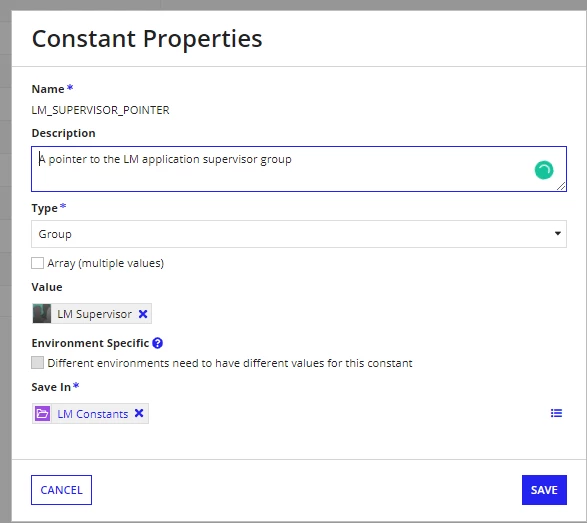Click the LM_SUPERVISOR_POINTER name text

click(x=100, y=110)
